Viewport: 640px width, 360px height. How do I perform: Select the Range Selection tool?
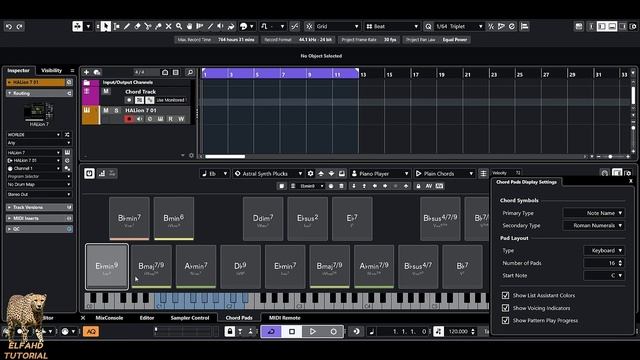[117, 27]
